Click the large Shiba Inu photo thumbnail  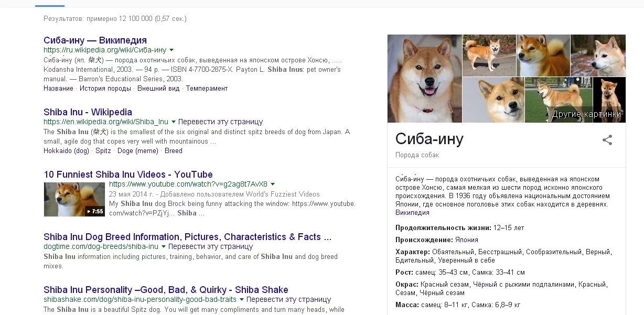pos(424,78)
